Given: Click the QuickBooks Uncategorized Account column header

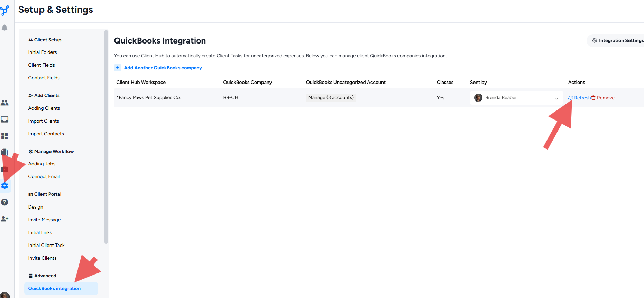Looking at the screenshot, I should point(346,82).
